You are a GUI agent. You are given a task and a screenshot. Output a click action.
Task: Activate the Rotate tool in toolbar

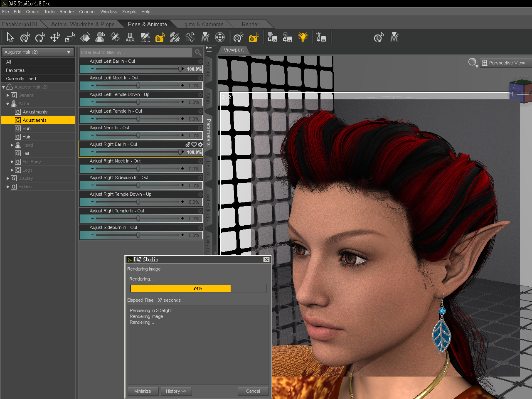tap(40, 37)
